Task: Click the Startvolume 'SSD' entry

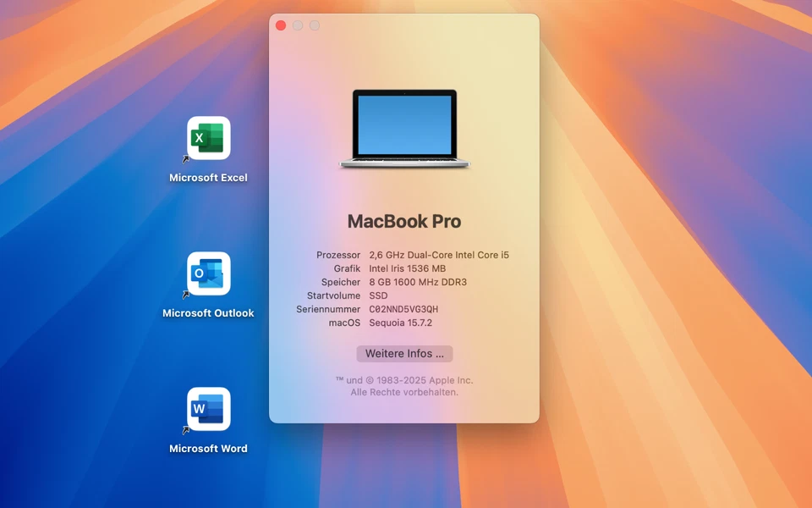Action: [377, 295]
